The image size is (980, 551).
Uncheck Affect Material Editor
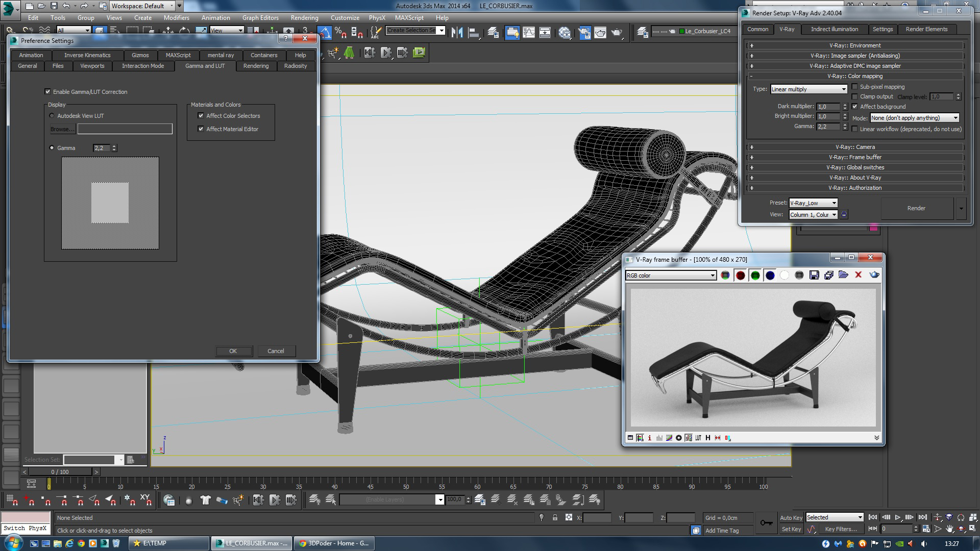point(201,129)
